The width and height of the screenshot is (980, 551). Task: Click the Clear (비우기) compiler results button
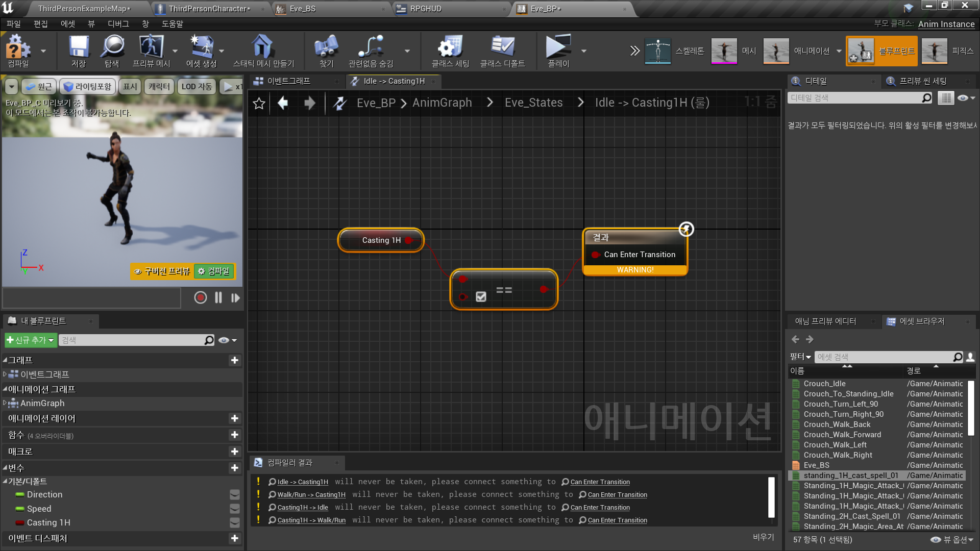tap(763, 537)
